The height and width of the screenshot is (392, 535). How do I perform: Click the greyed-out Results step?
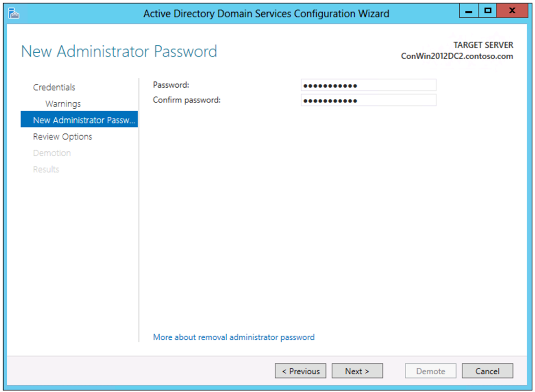click(46, 170)
